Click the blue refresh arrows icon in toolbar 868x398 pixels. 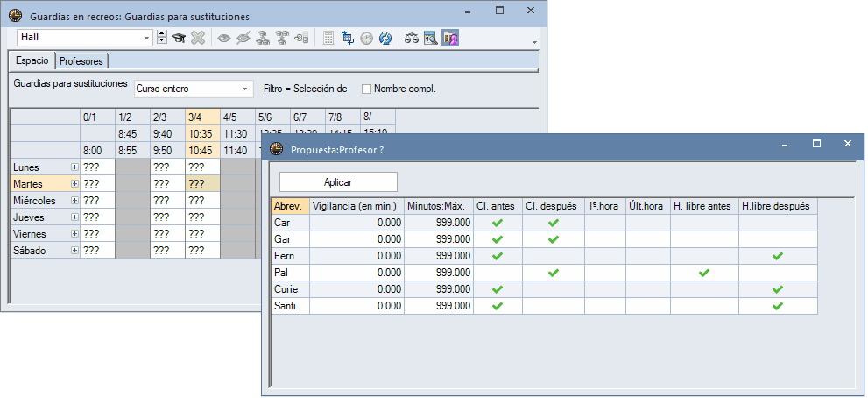(385, 38)
